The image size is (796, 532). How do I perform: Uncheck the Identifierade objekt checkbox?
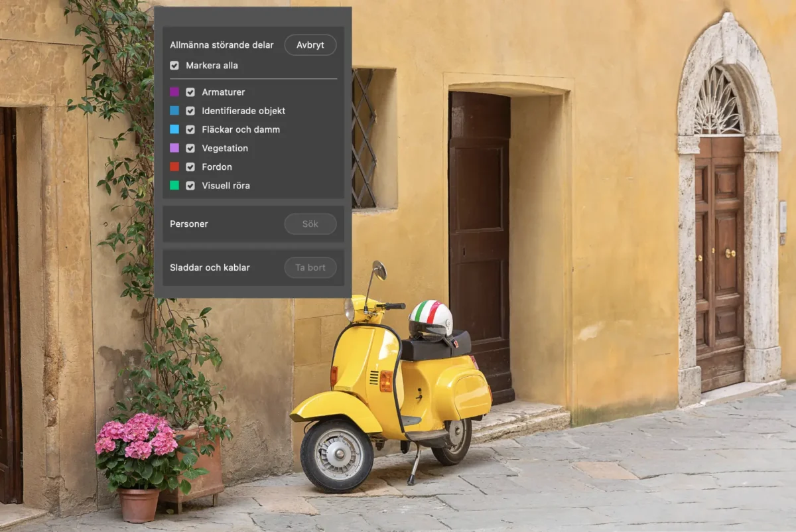190,111
